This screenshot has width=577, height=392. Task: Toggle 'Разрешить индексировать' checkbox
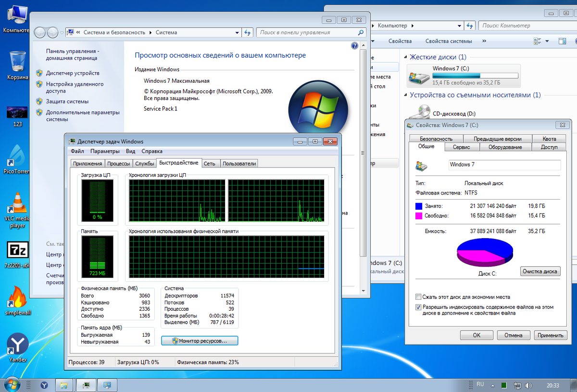click(x=418, y=307)
